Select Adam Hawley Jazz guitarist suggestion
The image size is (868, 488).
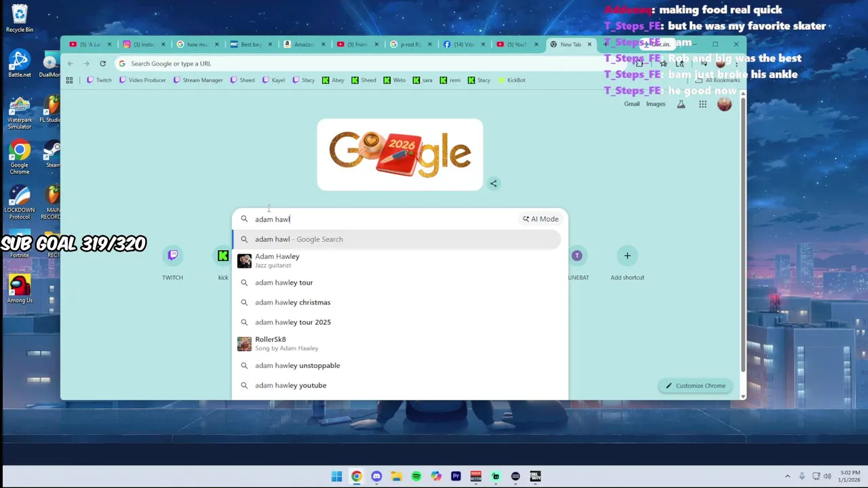click(397, 260)
